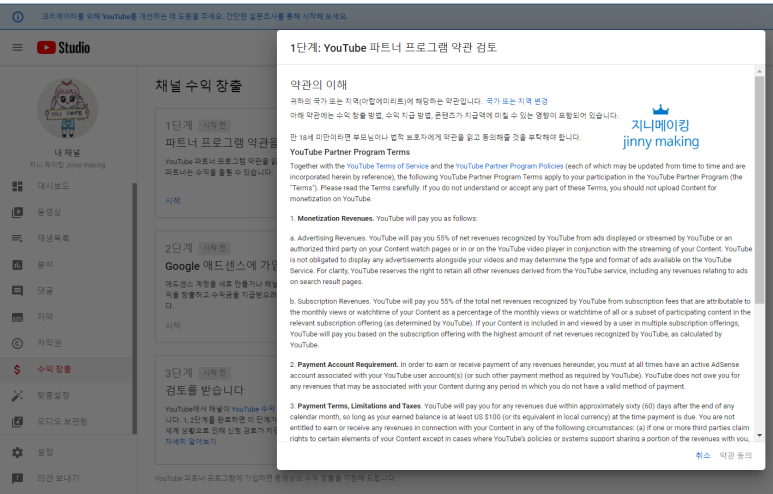773x494 pixels.
Task: Open the 분석 analytics icon
Action: (x=17, y=265)
